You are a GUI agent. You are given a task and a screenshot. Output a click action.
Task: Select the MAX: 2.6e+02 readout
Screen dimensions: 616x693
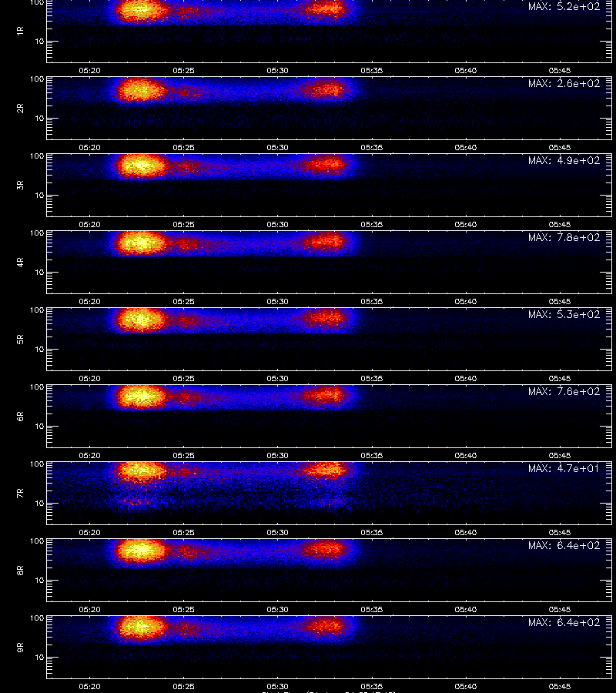pos(564,83)
